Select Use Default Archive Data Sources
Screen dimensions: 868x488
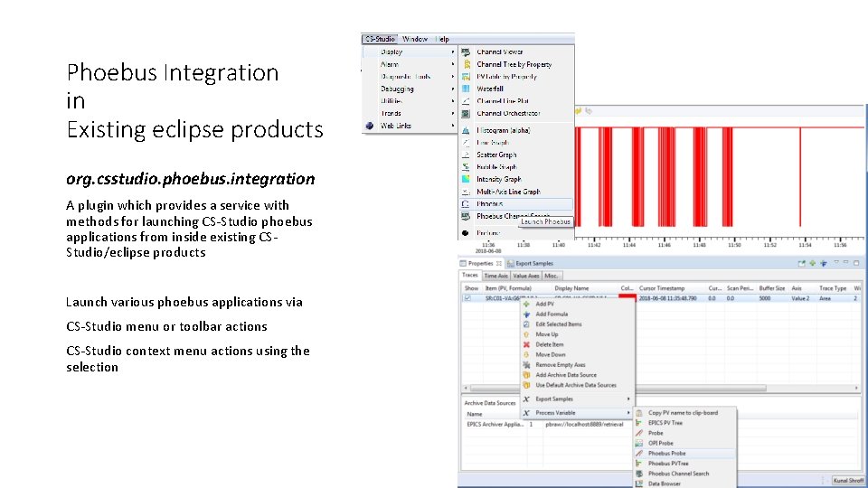[578, 385]
